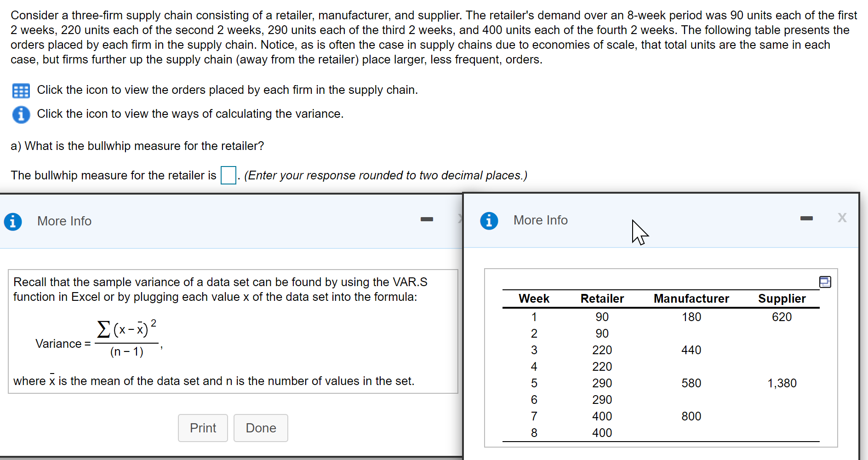The height and width of the screenshot is (460, 868).
Task: Click the chevron peeking behind the right window
Action: coord(459,220)
